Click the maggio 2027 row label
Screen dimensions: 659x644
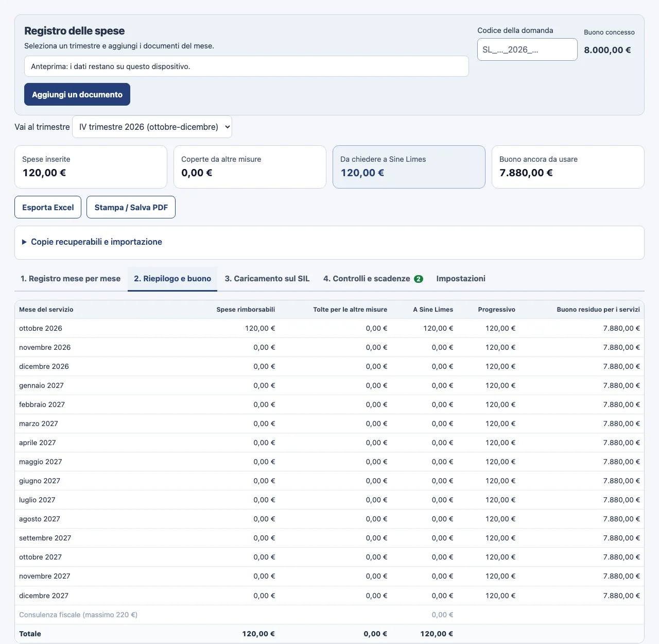[x=40, y=462]
